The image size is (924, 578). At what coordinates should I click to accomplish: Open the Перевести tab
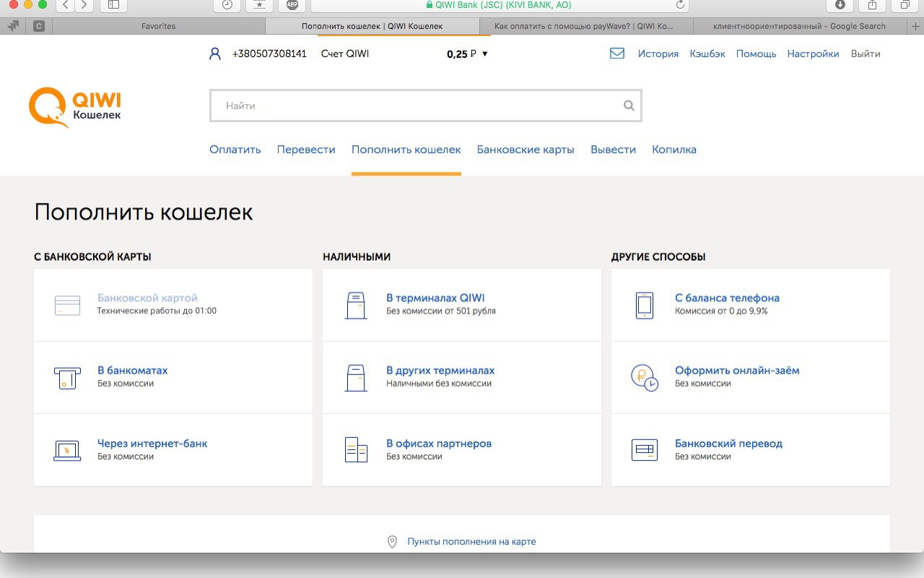306,150
